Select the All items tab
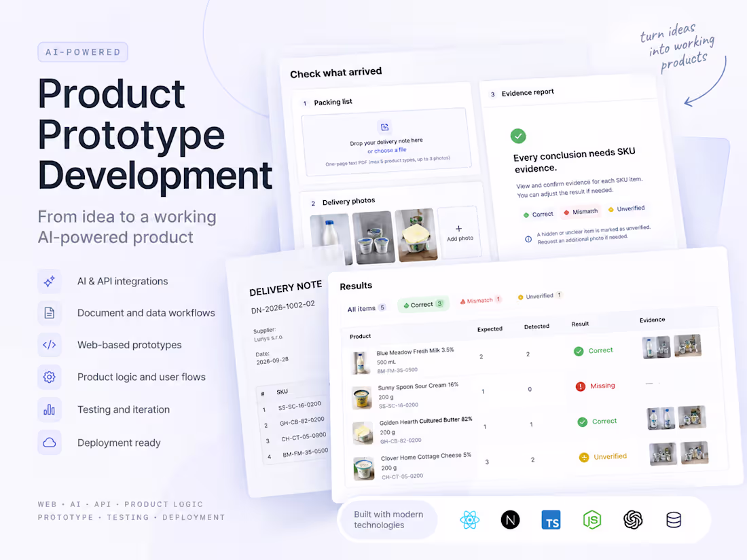Screen dimensions: 747x560 [x=366, y=309]
